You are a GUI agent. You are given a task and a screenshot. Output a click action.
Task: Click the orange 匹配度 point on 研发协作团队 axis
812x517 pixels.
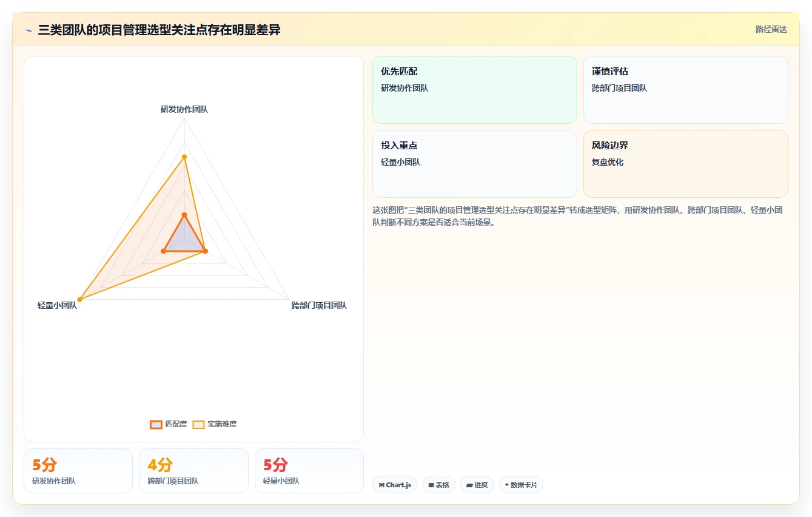tap(184, 215)
